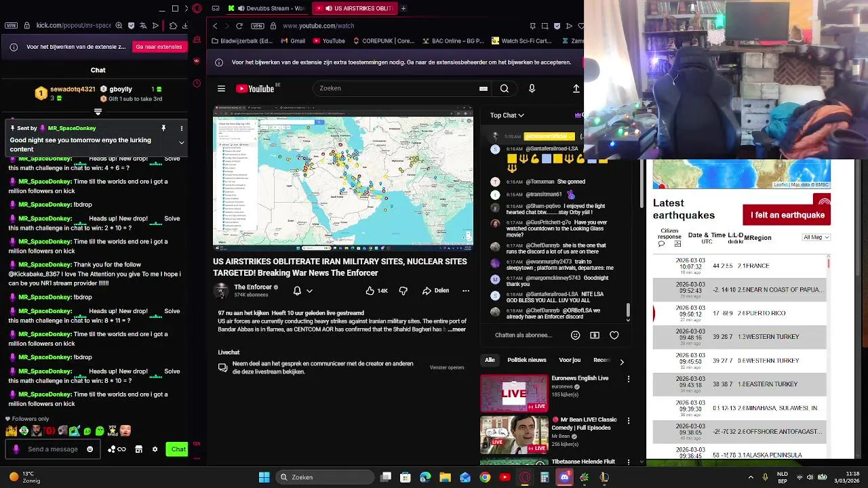Click the Kick window downloads icon
868x488 pixels.
click(185, 26)
